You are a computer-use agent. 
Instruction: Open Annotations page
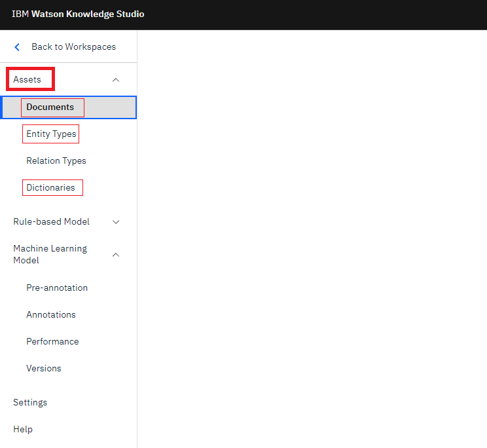coord(51,315)
